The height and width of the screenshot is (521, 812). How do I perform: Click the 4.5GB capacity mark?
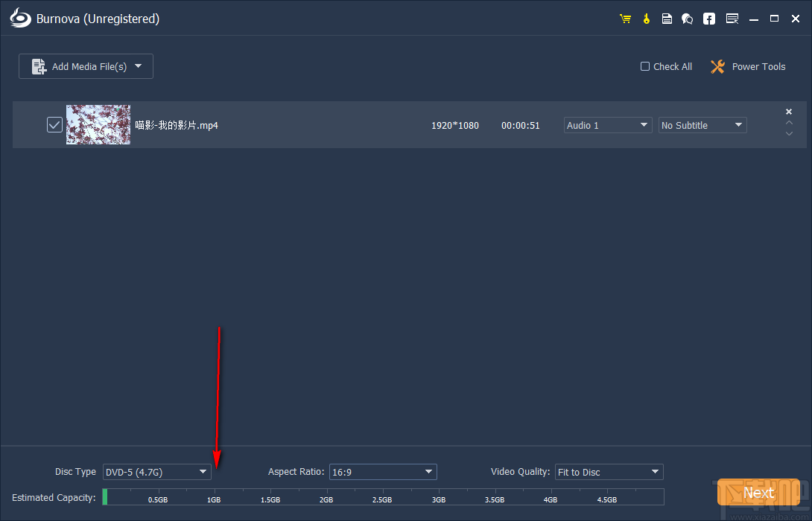pyautogui.click(x=607, y=499)
